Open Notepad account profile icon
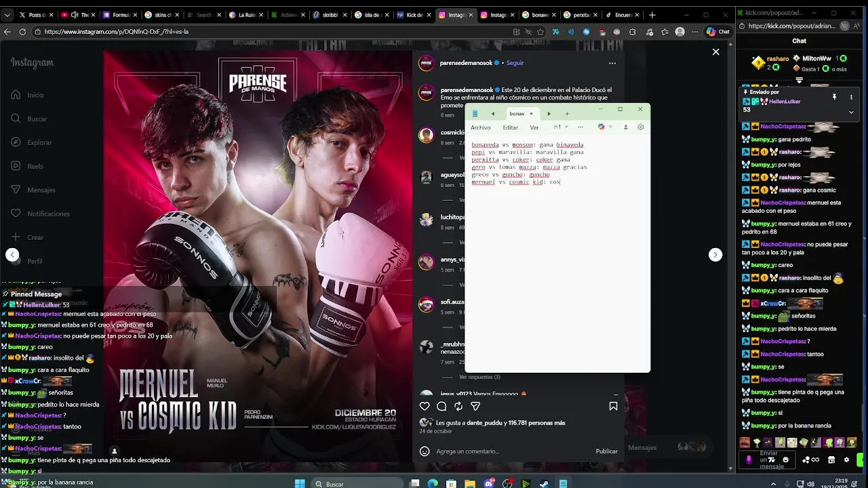The image size is (868, 488). pyautogui.click(x=625, y=127)
